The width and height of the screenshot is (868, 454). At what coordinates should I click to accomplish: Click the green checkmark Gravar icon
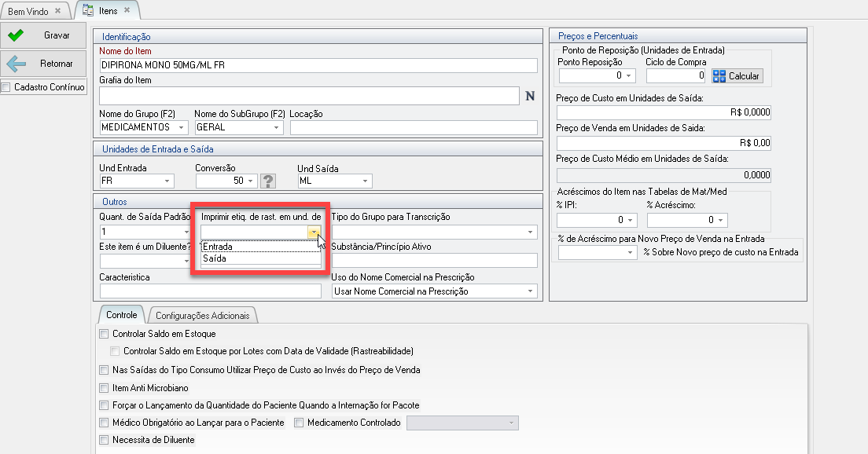pos(17,35)
